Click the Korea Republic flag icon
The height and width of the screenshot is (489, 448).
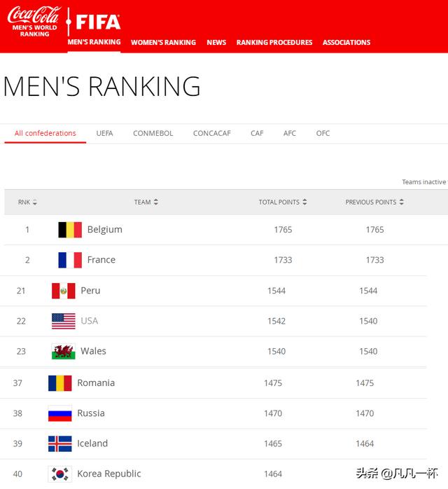(59, 474)
